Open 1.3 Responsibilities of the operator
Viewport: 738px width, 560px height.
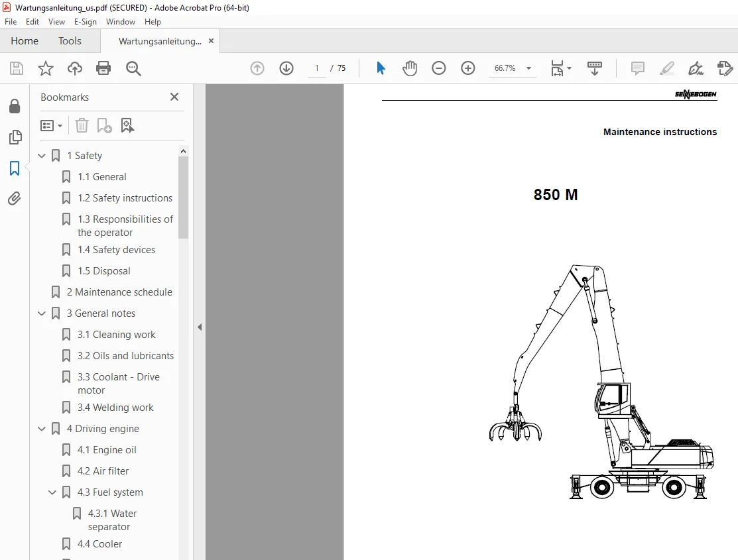[x=125, y=226]
